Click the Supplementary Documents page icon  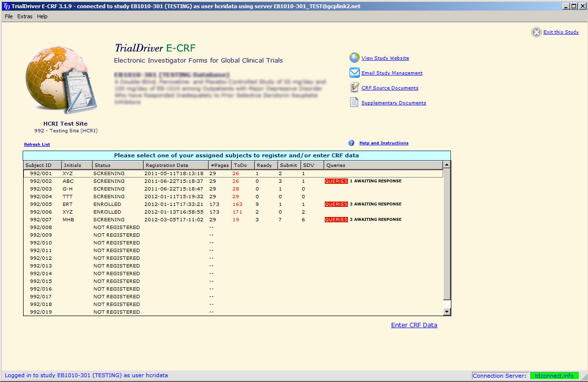coord(354,102)
